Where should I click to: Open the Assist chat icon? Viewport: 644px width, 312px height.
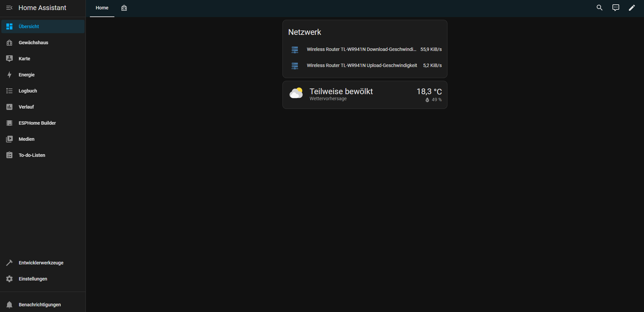point(615,8)
